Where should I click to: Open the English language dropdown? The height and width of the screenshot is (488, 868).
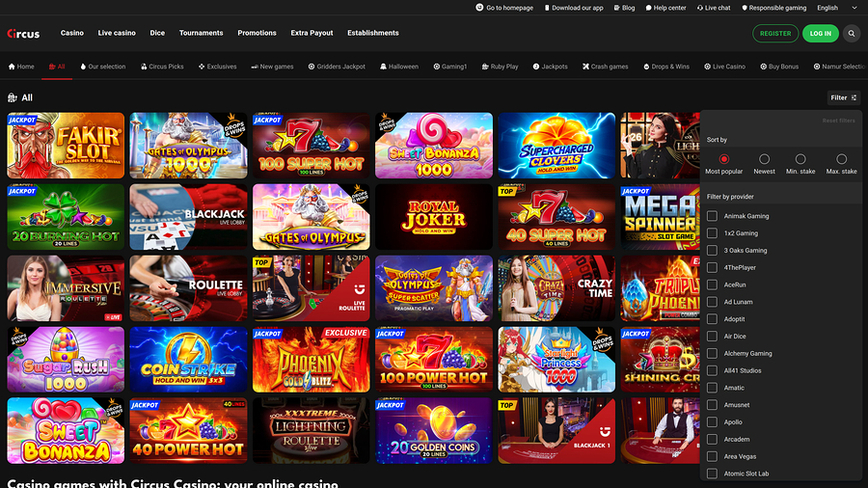coord(836,8)
